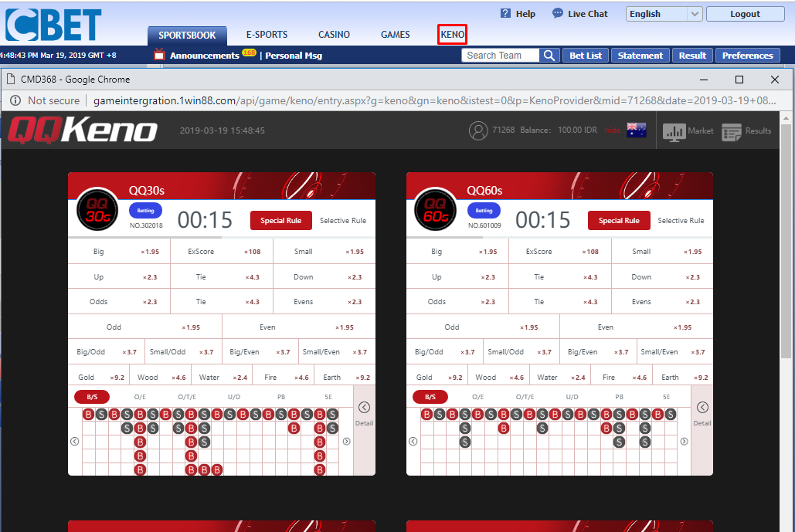Click the user profile avatar icon

(x=478, y=130)
